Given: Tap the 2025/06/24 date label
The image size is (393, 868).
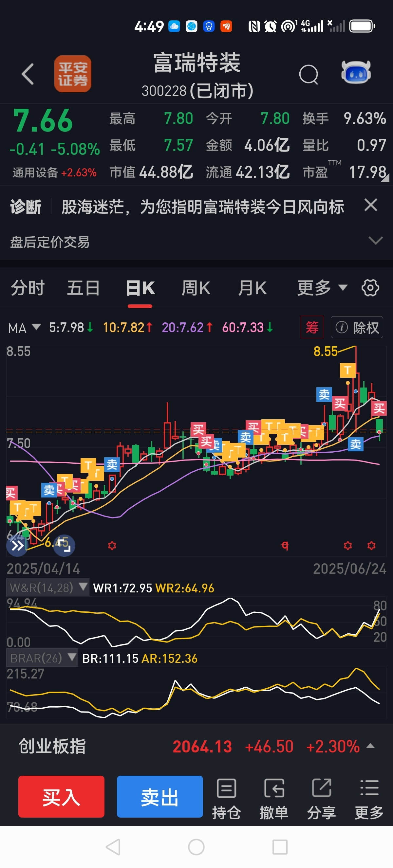Looking at the screenshot, I should click(x=349, y=569).
